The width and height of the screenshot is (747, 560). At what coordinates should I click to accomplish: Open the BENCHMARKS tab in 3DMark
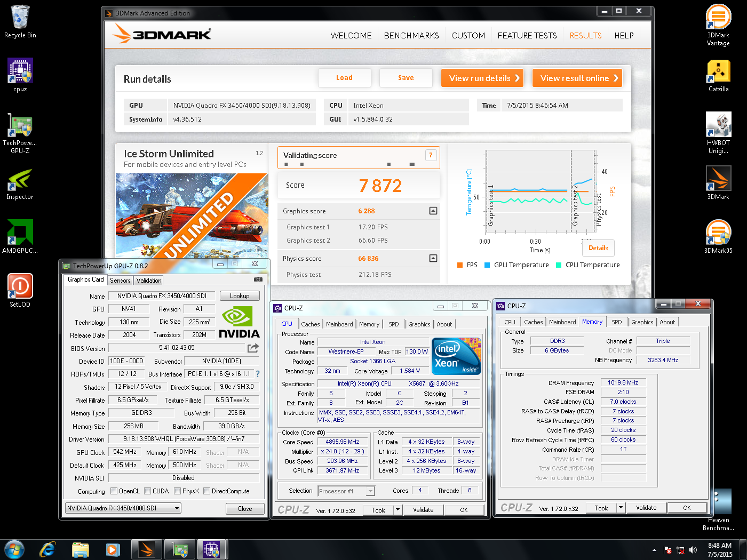coord(411,36)
